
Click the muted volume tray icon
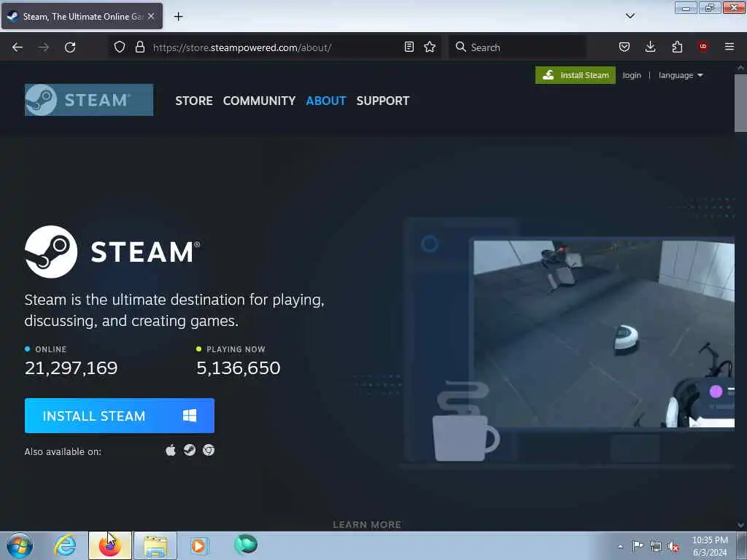coord(673,546)
